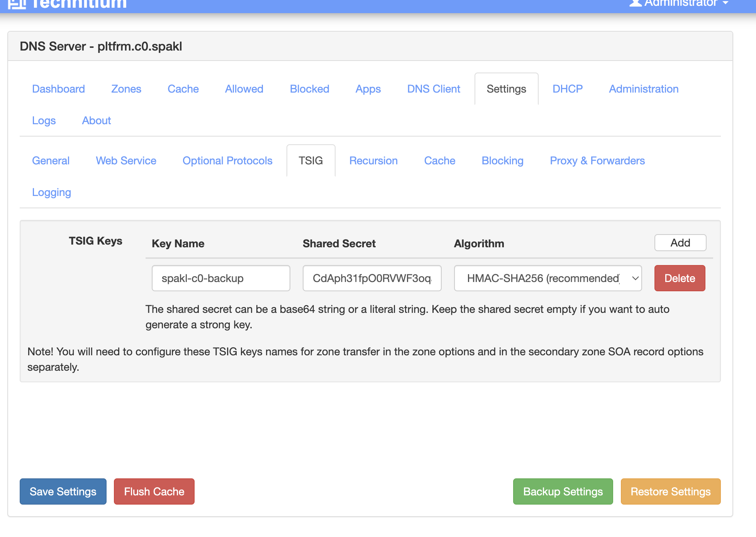Open the Apps tab
The height and width of the screenshot is (537, 756).
368,89
